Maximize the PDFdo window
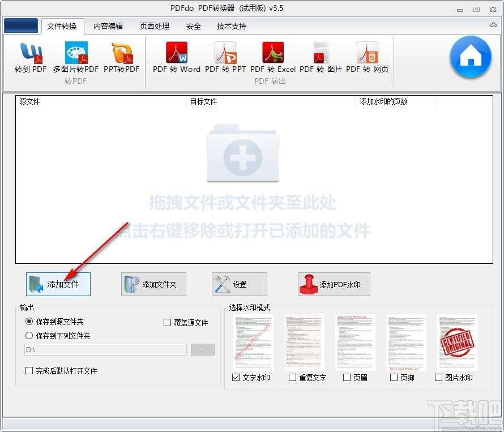Viewport: 504px width, 432px height. pos(476,9)
